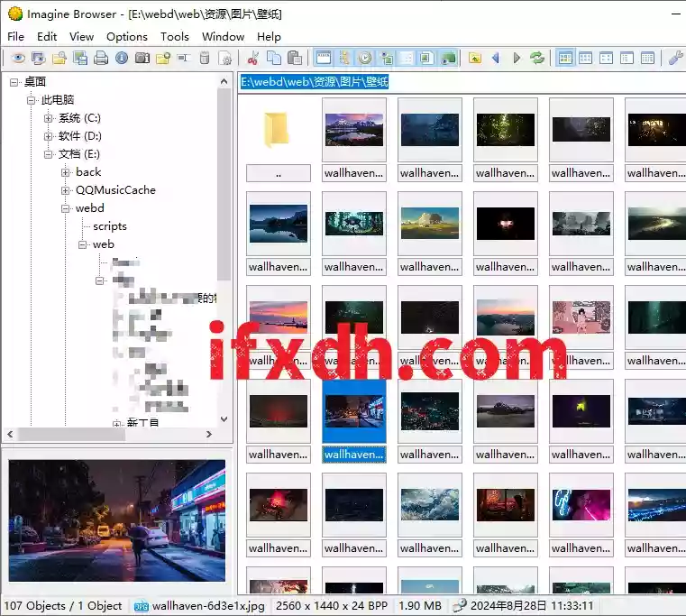Switch to thumbnails view mode icon
This screenshot has height=616, width=686.
565,58
